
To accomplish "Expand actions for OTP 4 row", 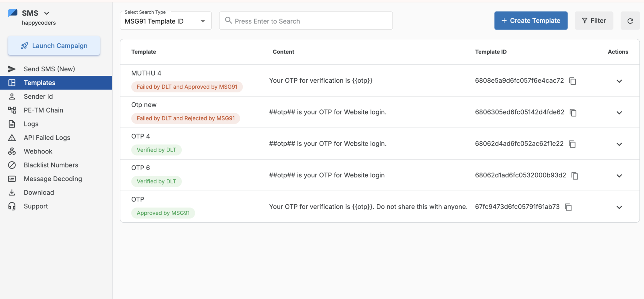I will click(x=619, y=144).
